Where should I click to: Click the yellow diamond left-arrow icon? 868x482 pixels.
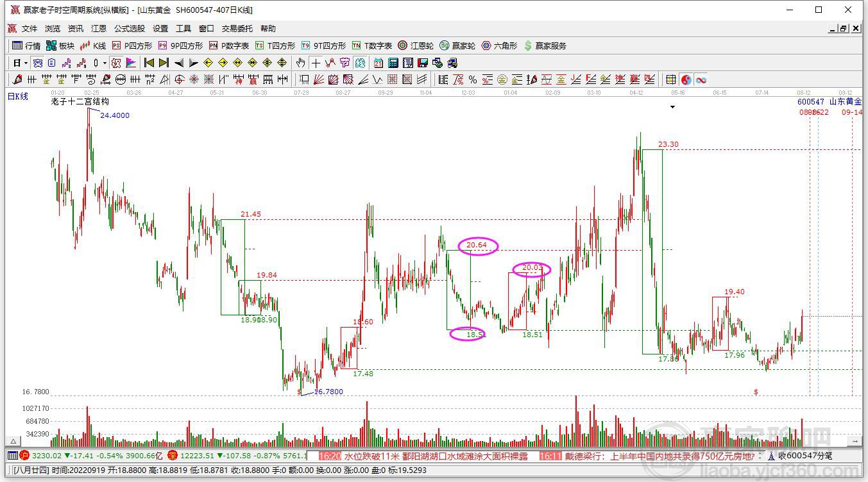(x=208, y=63)
